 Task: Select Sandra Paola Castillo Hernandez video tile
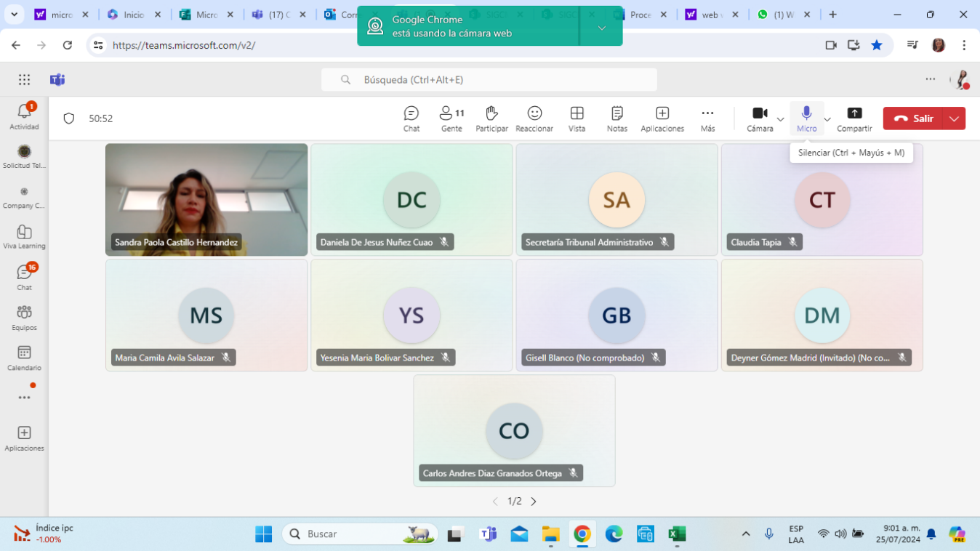(206, 199)
